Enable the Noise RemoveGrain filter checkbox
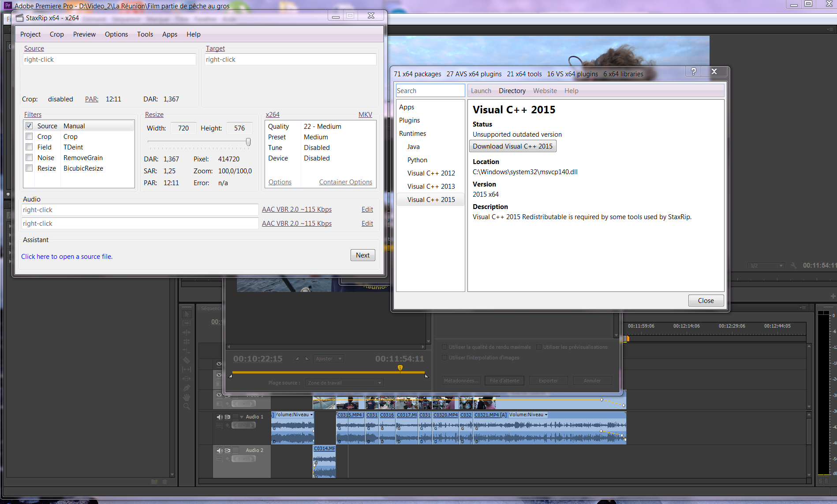 point(29,158)
